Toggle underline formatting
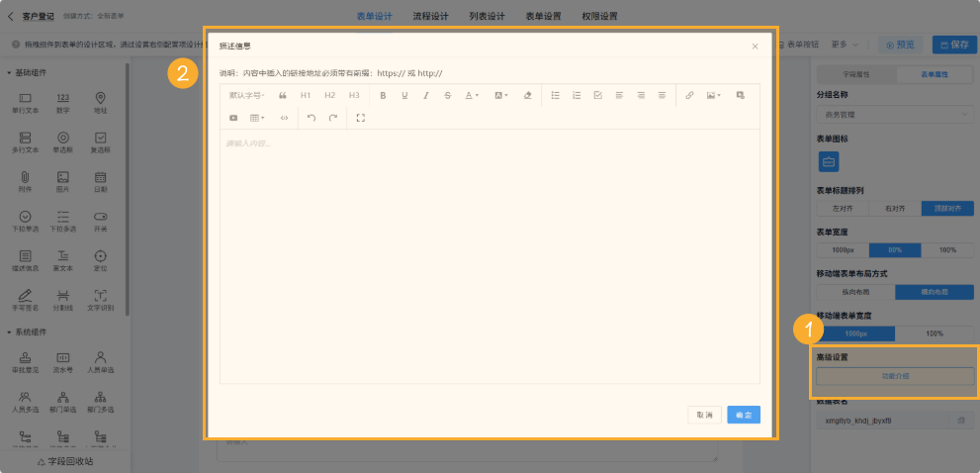Viewport: 980px width, 473px height. [405, 96]
